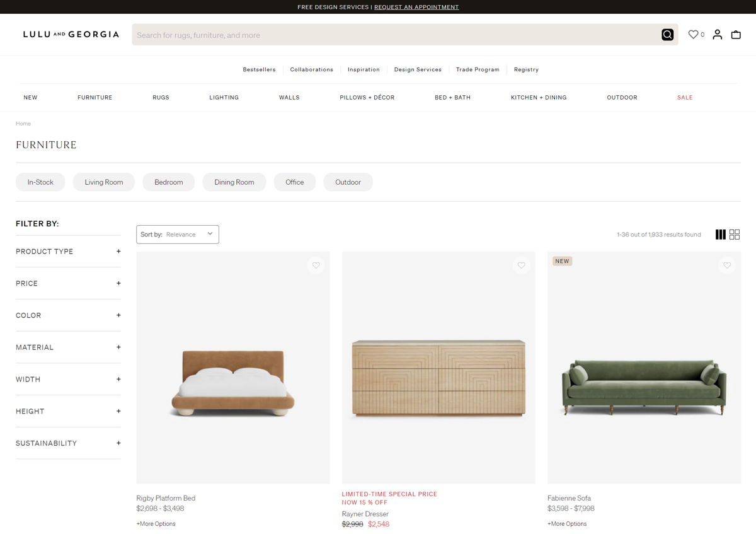Image resolution: width=756 pixels, height=534 pixels.
Task: Click Request an Appointment link
Action: click(x=416, y=7)
